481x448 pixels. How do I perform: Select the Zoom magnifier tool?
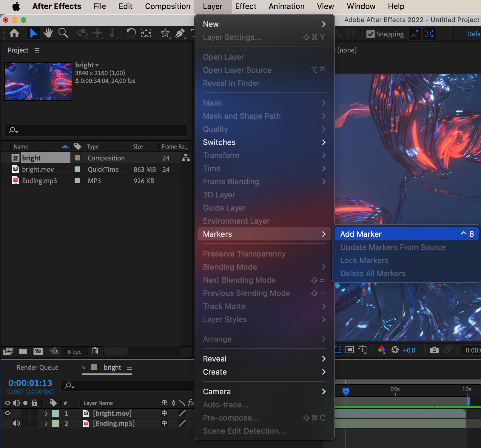click(x=63, y=33)
